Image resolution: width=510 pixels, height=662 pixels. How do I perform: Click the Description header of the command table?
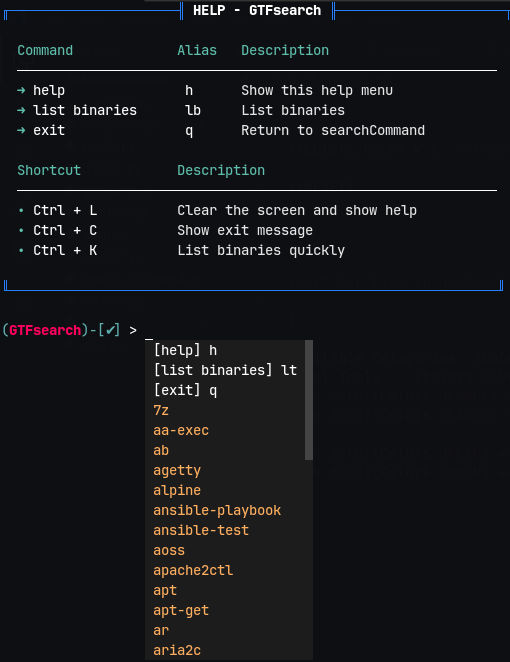pyautogui.click(x=285, y=51)
